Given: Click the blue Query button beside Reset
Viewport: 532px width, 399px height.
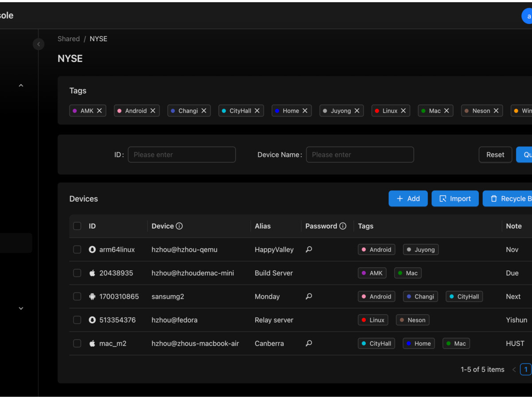Looking at the screenshot, I should coord(524,155).
